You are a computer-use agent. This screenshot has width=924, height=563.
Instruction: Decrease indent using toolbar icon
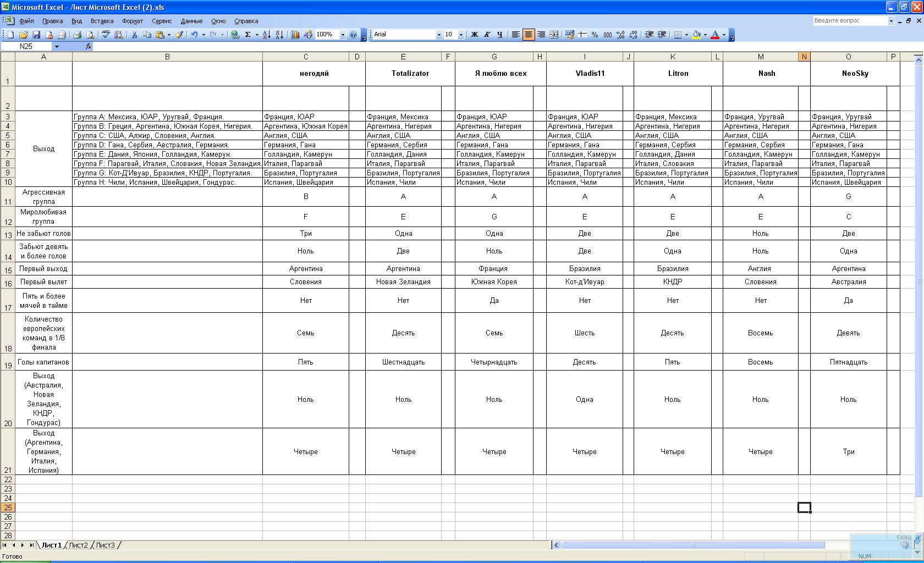(x=649, y=35)
